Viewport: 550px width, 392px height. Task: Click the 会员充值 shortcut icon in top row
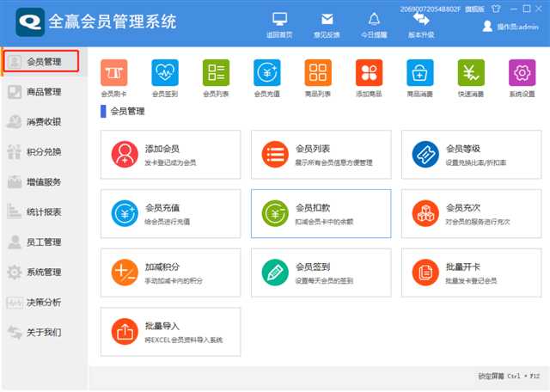pos(267,73)
